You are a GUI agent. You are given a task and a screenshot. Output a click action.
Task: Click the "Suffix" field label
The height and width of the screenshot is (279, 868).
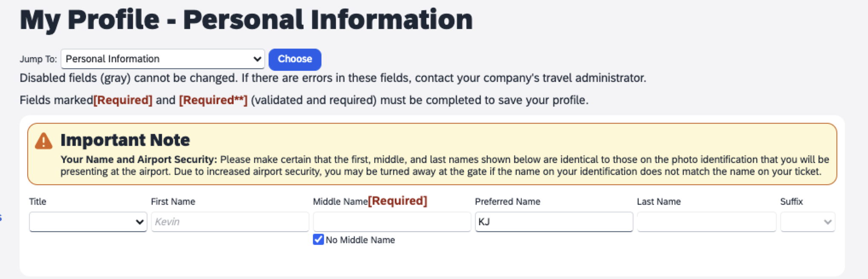click(x=791, y=202)
